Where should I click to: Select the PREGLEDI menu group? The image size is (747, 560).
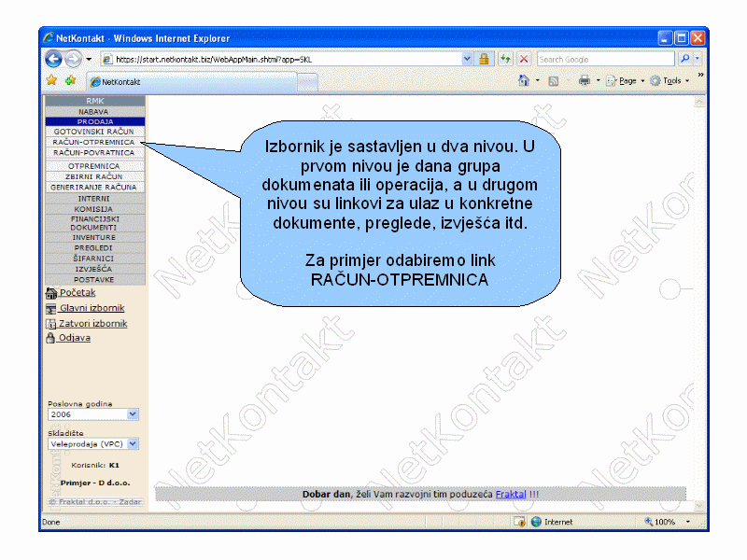click(x=95, y=247)
